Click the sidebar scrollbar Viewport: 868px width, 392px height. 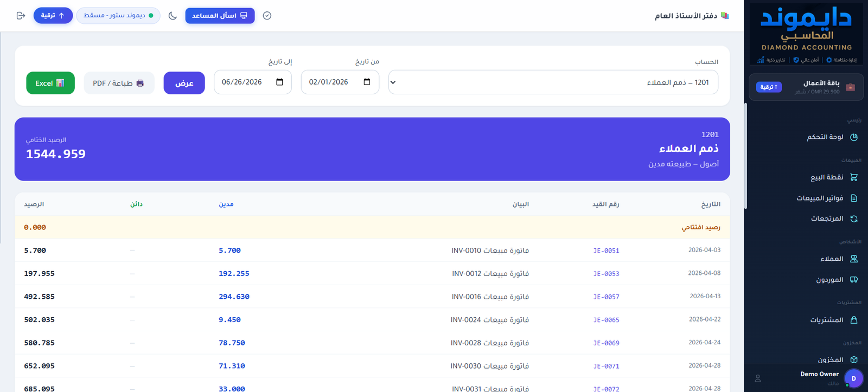[746, 156]
